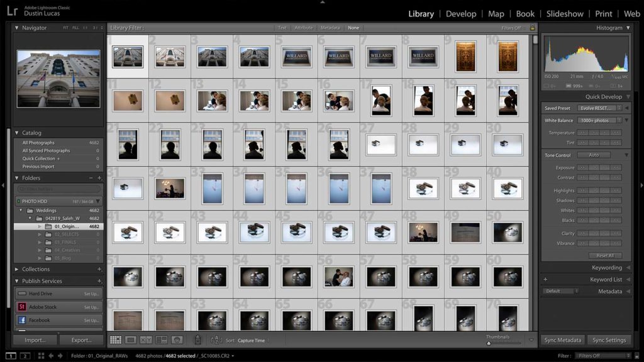Screen dimensions: 644x362
Task: Click the Facebook publish service icon
Action: 22,320
